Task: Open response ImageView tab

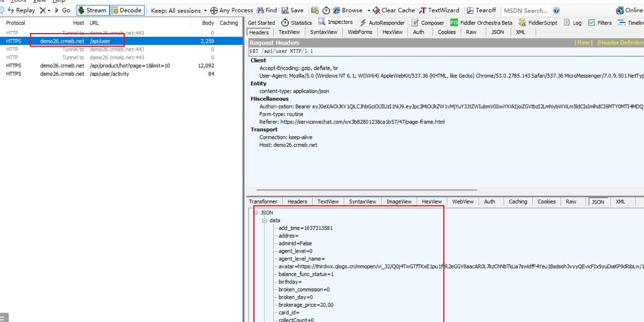Action: click(x=399, y=202)
